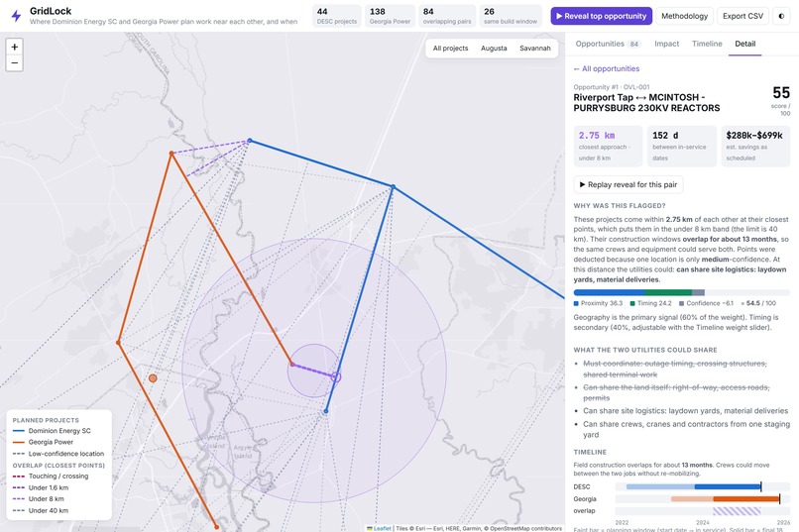Go back to All opportunities

tap(607, 68)
